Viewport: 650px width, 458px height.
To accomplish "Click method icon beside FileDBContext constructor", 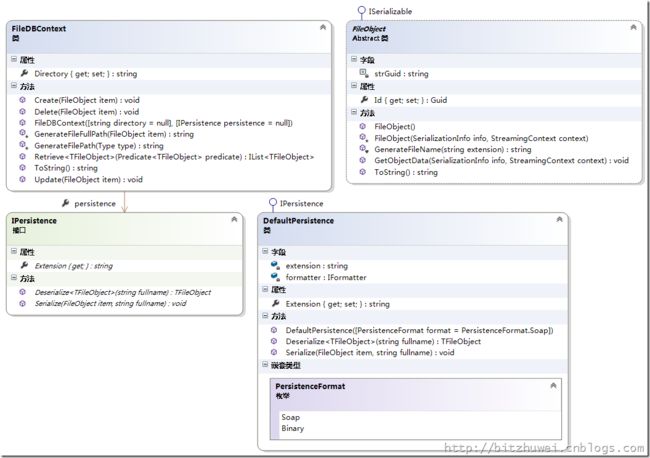I will pos(23,123).
